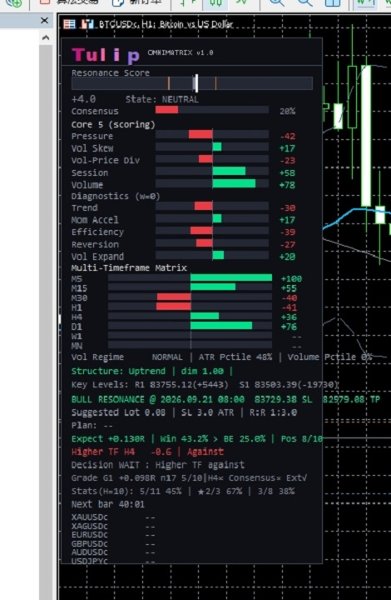Click the Vol Expand +20 value
391x600 pixels.
287,256
